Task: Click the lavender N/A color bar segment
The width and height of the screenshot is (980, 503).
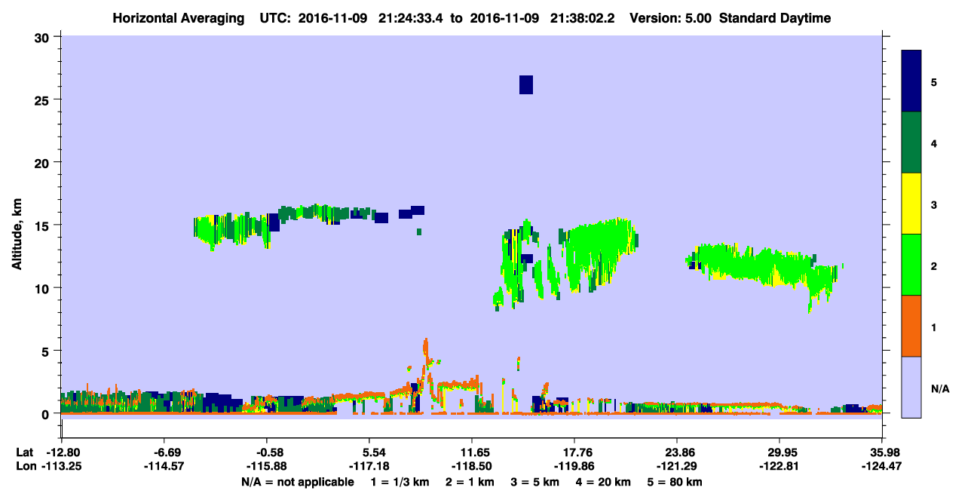Action: (x=912, y=386)
